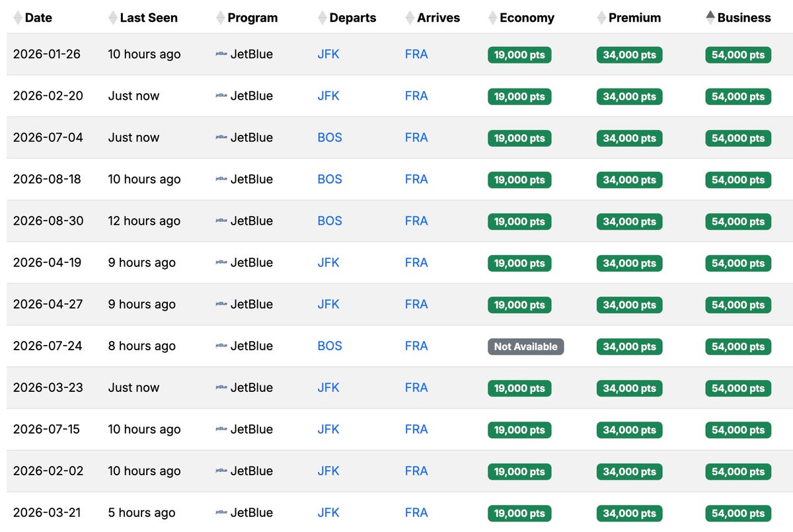Open BOS departure link for 2026-07-04
Screen dimensions: 793x532
330,137
